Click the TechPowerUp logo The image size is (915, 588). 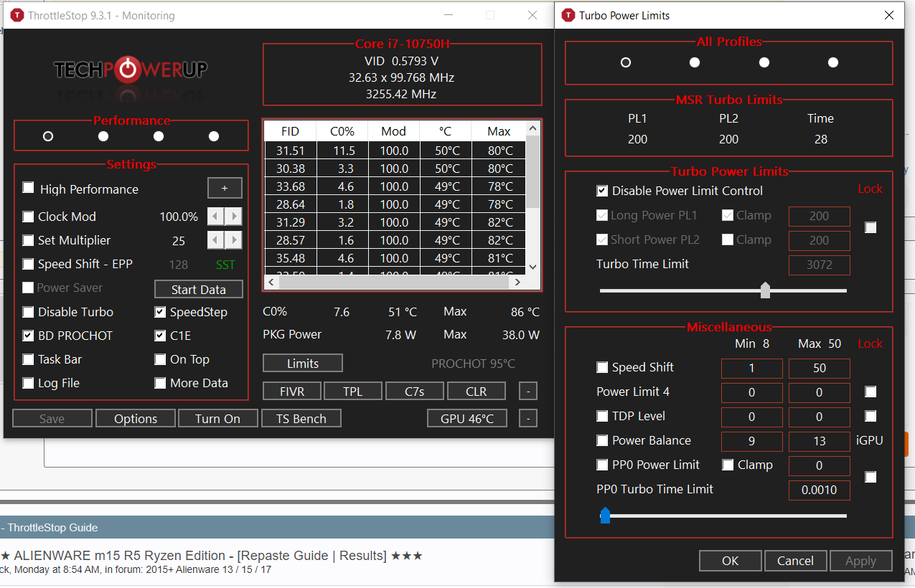click(x=131, y=70)
